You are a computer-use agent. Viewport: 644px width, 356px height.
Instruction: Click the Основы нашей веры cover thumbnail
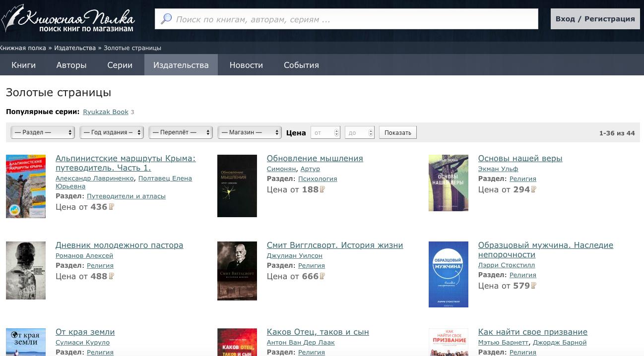pyautogui.click(x=448, y=183)
